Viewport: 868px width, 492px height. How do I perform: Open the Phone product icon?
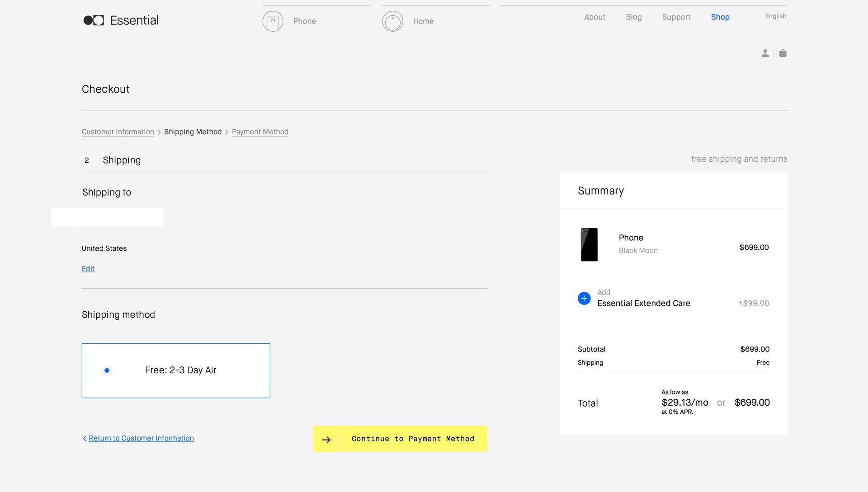(273, 21)
